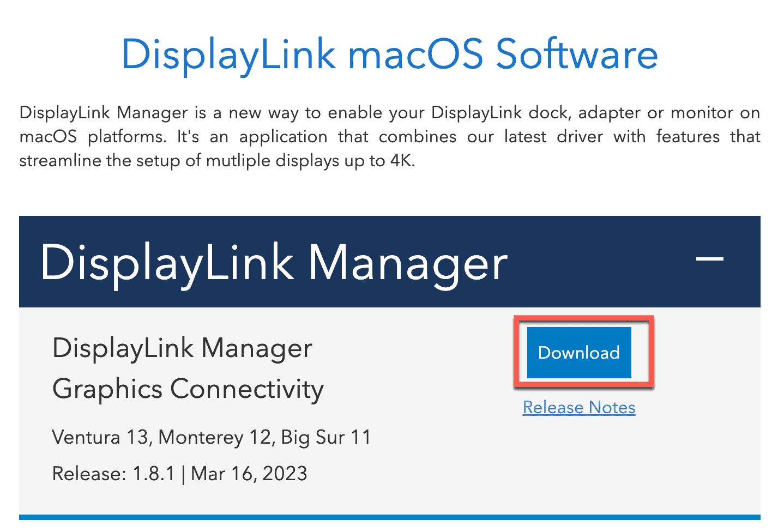The image size is (784, 532).
Task: Open the Release Notes link
Action: click(x=578, y=407)
